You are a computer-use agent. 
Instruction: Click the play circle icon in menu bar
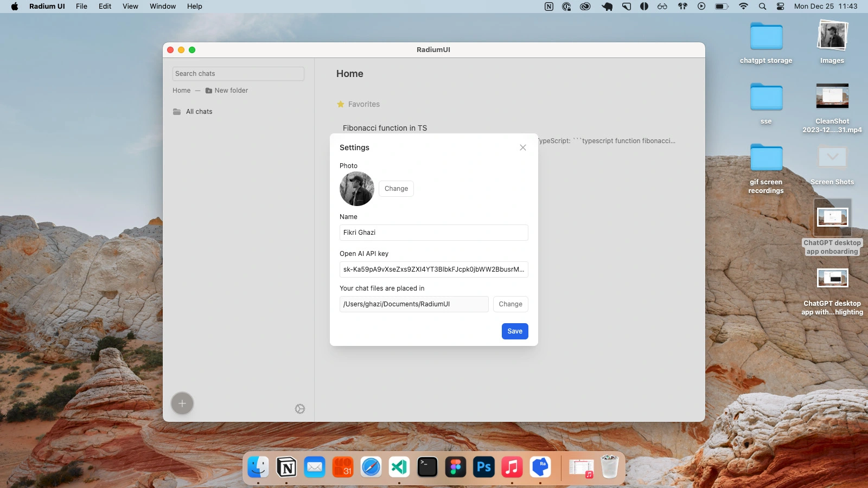click(701, 7)
